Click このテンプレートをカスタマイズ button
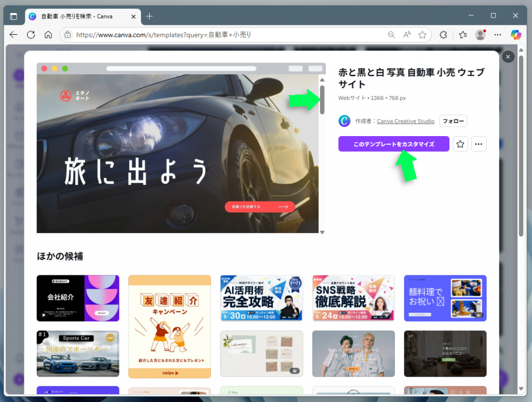The width and height of the screenshot is (532, 402). click(x=393, y=144)
